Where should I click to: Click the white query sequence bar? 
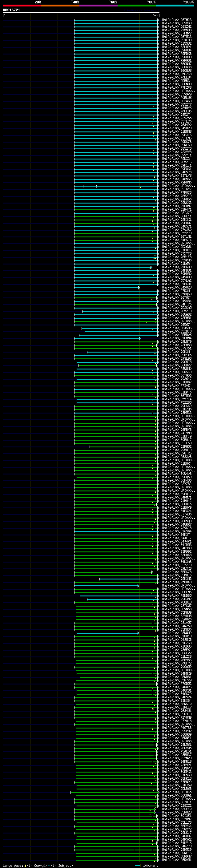click(81, 13)
